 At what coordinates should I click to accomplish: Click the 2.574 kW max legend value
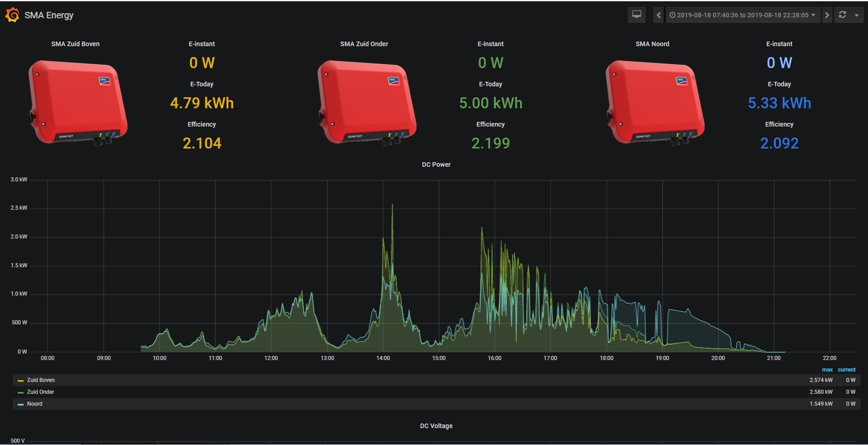coord(821,380)
